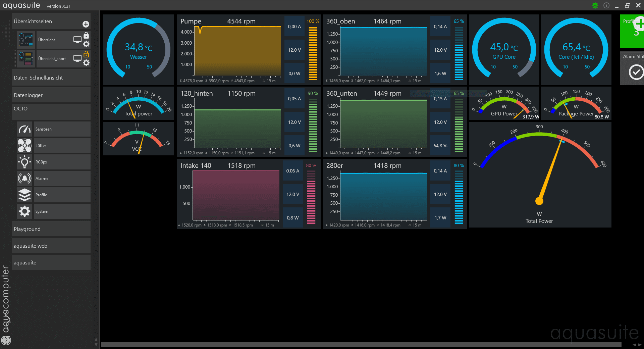
Task: Open RGBpx light bulb icon
Action: coord(25,162)
